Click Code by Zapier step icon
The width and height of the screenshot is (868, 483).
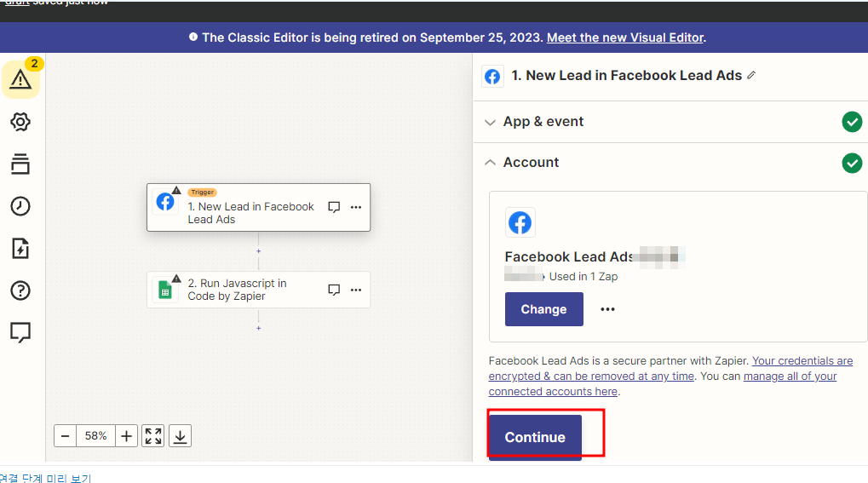pos(165,290)
